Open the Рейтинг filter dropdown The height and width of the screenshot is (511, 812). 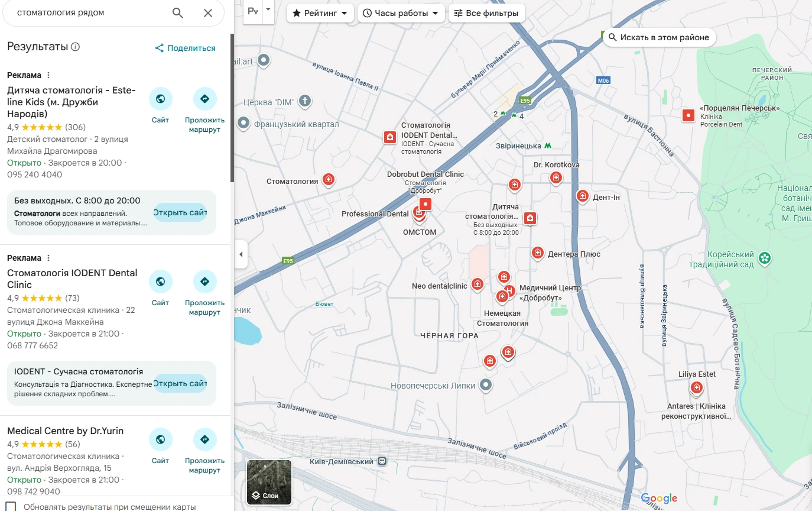coord(320,13)
